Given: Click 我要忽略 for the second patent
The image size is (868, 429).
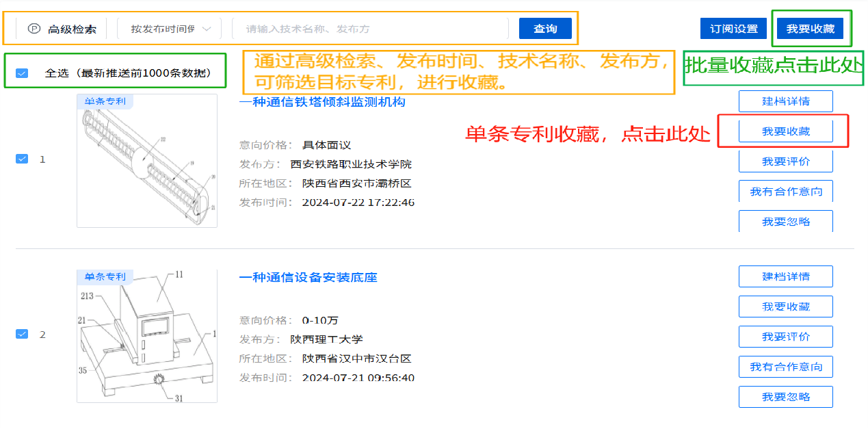Looking at the screenshot, I should pyautogui.click(x=785, y=397).
